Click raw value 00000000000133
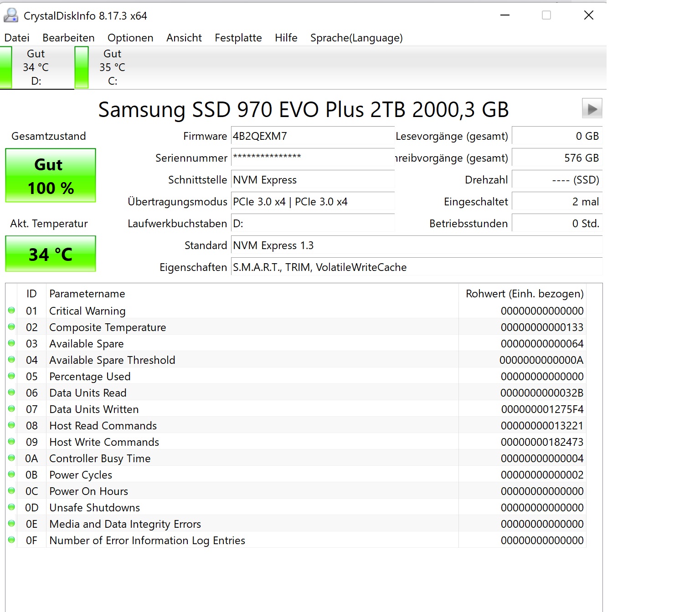 (542, 327)
